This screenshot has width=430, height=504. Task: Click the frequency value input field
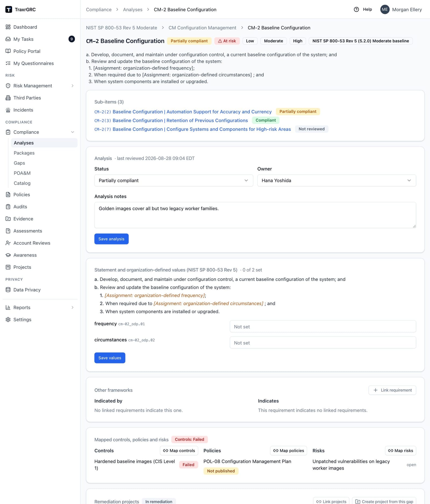323,326
